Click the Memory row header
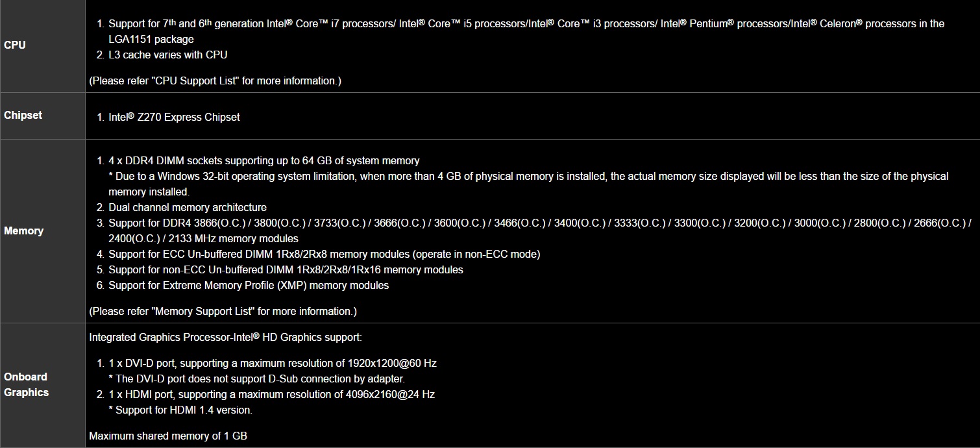This screenshot has height=448, width=980. [24, 231]
